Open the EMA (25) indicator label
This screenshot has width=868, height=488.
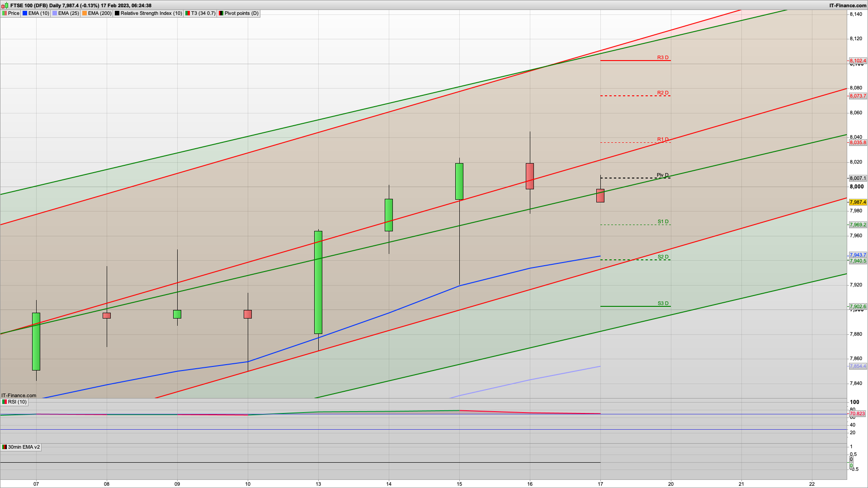click(68, 14)
